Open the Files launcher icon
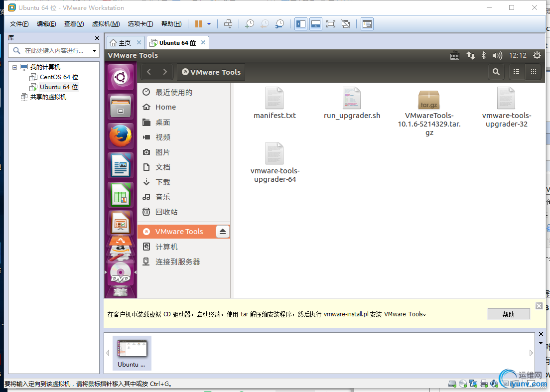This screenshot has width=550, height=392. point(121,107)
